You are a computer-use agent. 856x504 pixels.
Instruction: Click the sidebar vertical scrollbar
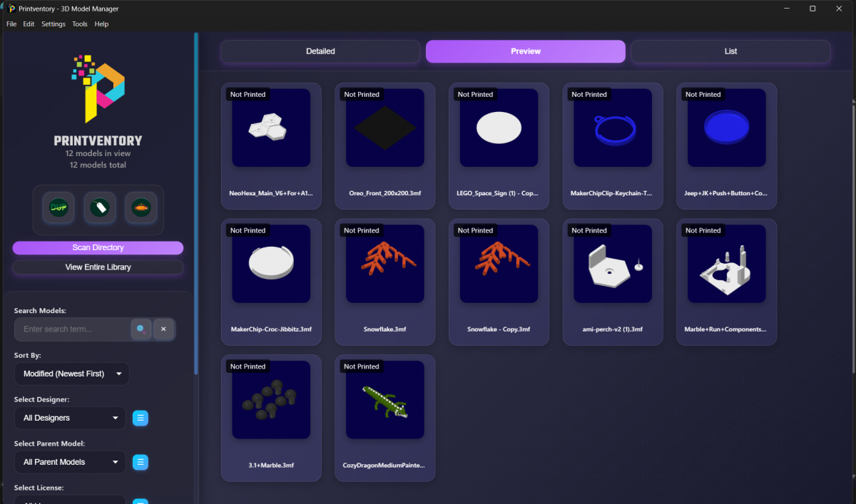196,203
